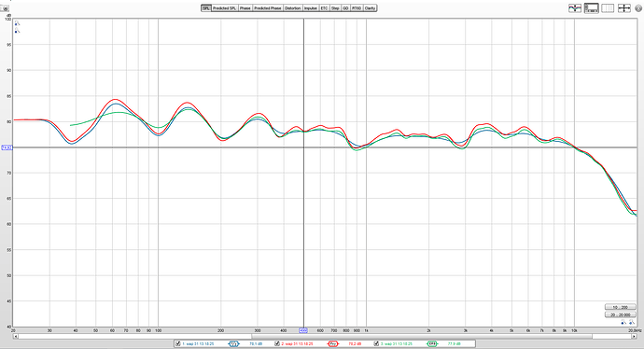Toggle the frequency axis grid icon
Screen dimensions: 644x349
point(608,8)
